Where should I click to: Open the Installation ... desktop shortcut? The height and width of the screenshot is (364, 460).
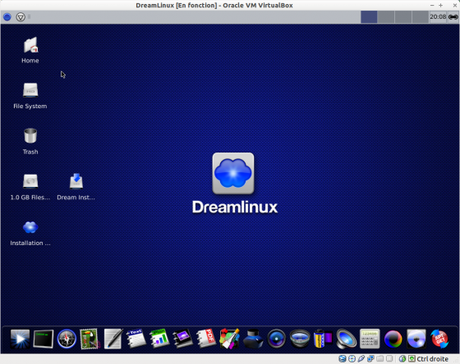pyautogui.click(x=30, y=227)
